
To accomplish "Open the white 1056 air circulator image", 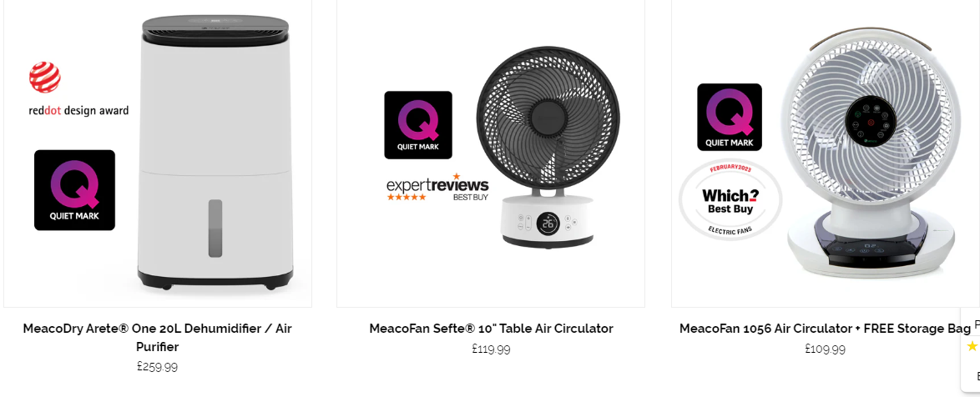I will (870, 153).
